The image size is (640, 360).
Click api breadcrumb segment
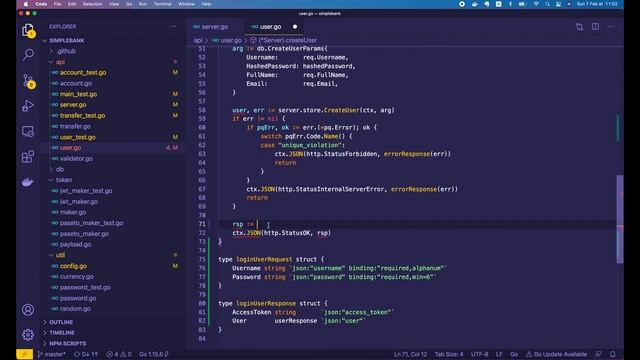pyautogui.click(x=198, y=40)
